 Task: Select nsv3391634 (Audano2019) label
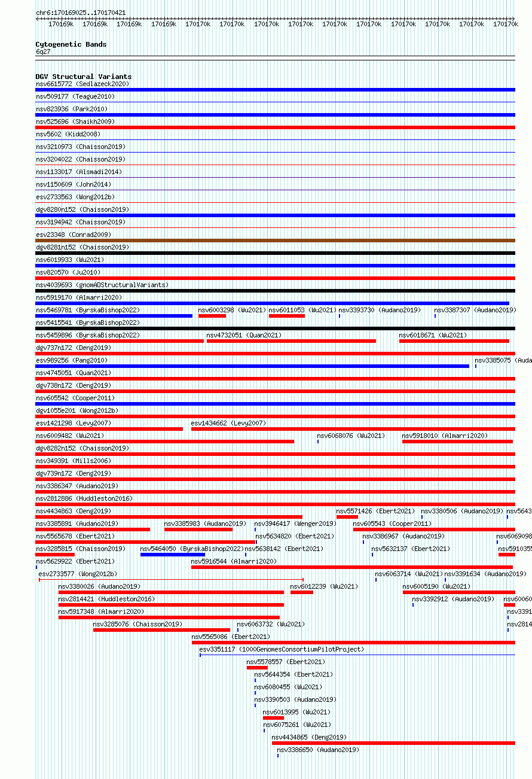485,574
